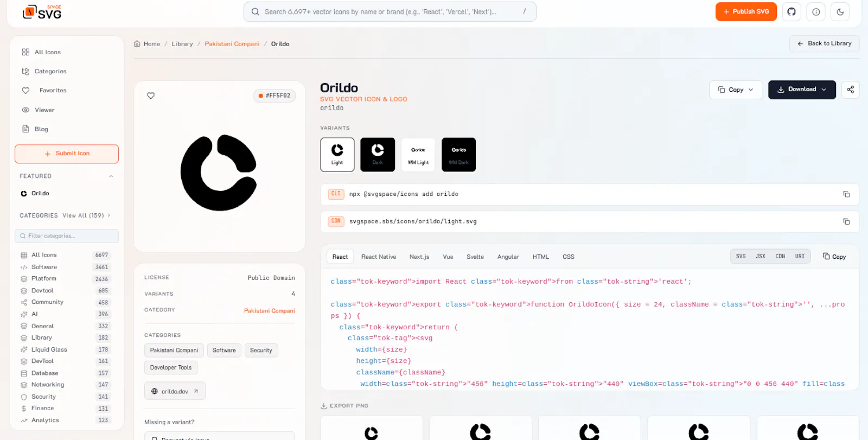Open the Devtool category with 605 icons

tap(65, 291)
